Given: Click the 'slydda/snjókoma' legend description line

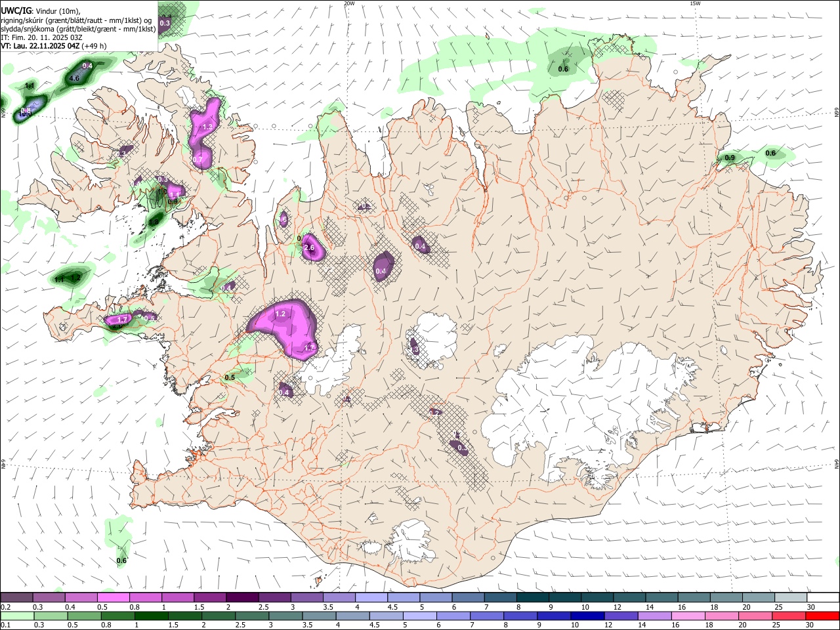Looking at the screenshot, I should (x=78, y=29).
